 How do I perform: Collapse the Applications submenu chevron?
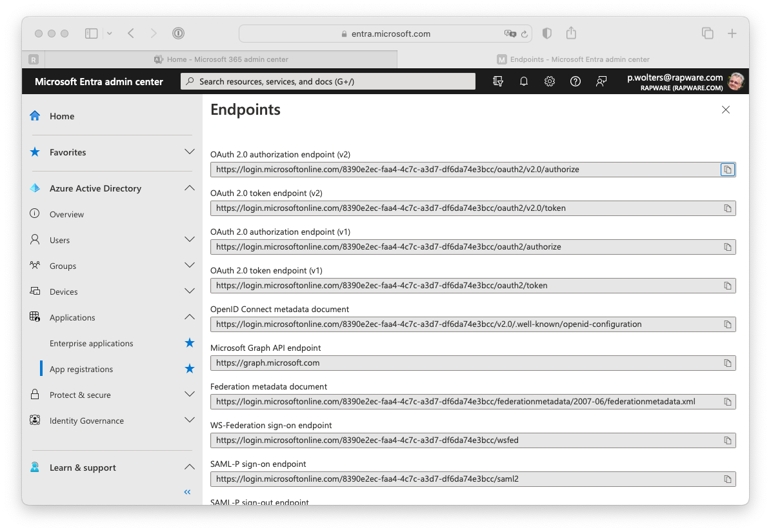point(189,317)
